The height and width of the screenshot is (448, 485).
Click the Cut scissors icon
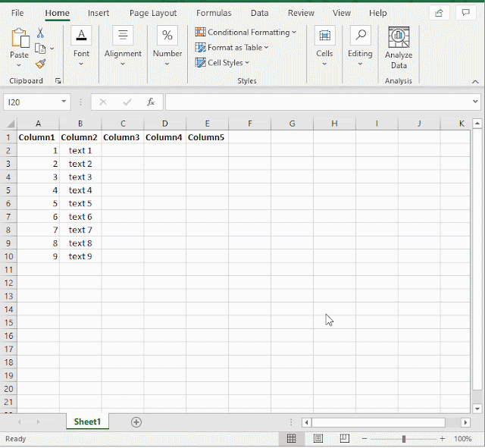pyautogui.click(x=40, y=33)
